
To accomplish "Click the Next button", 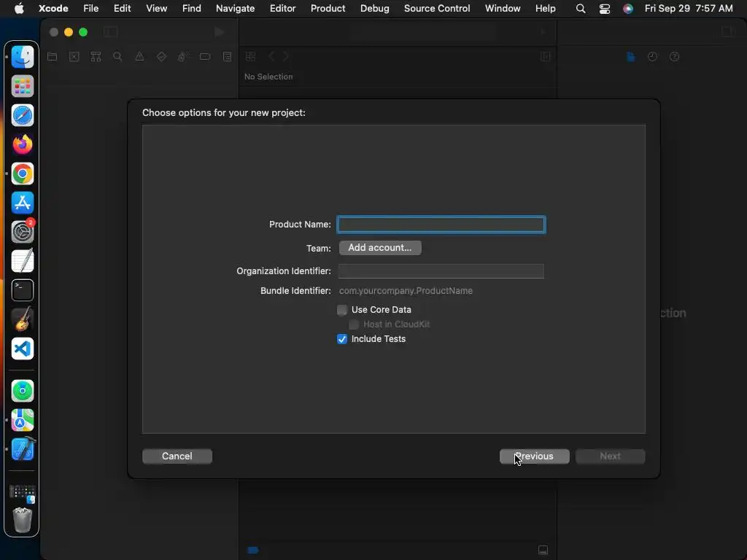I will click(x=611, y=456).
